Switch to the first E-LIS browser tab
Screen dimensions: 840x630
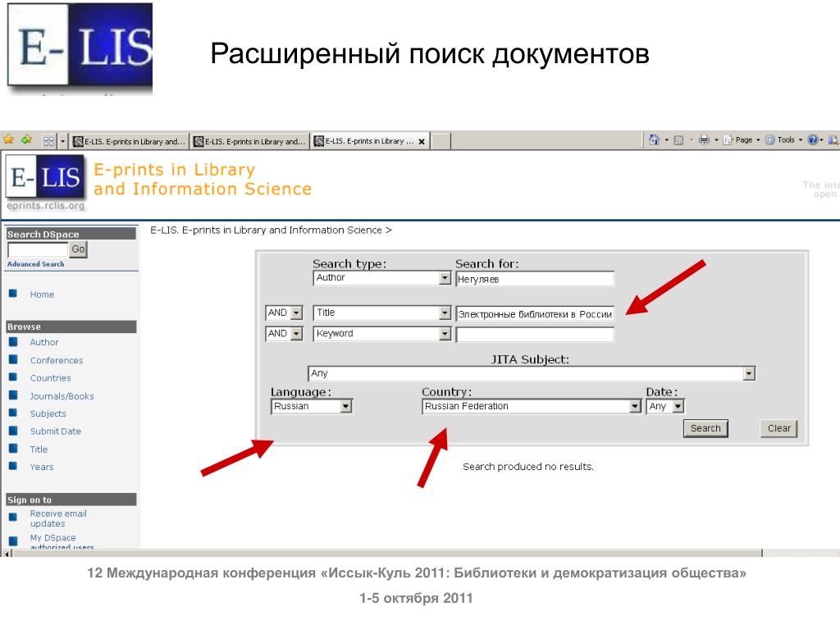pos(129,141)
